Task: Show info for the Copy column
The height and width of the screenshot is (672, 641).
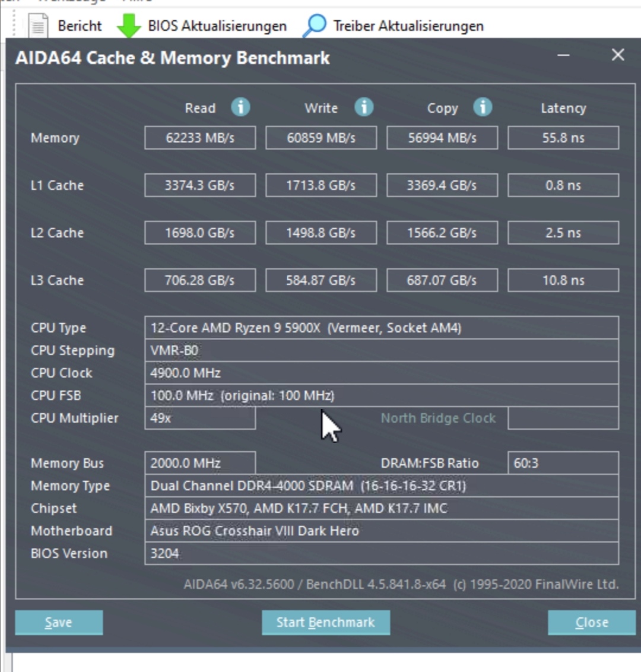Action: pyautogui.click(x=483, y=107)
